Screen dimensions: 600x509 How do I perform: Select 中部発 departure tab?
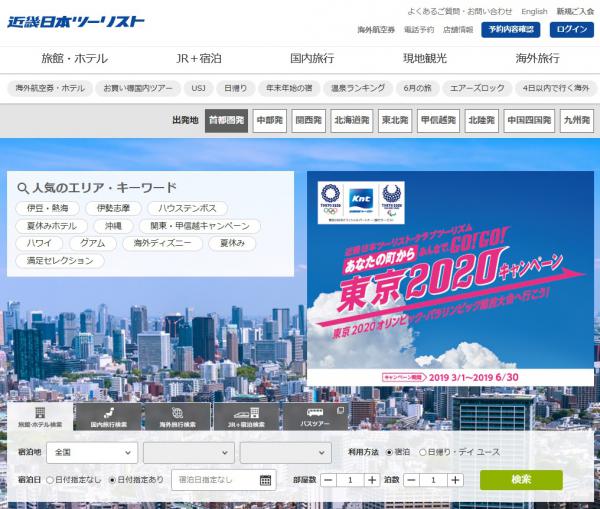270,121
